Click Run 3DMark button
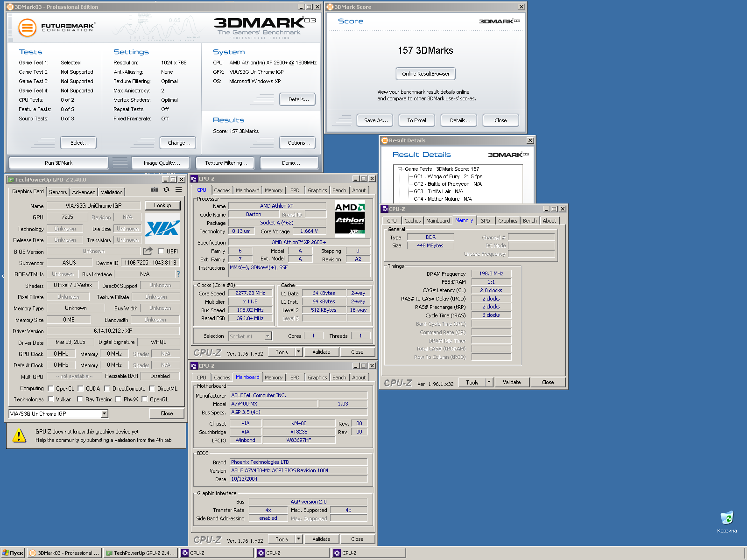The width and height of the screenshot is (747, 560). [x=59, y=163]
